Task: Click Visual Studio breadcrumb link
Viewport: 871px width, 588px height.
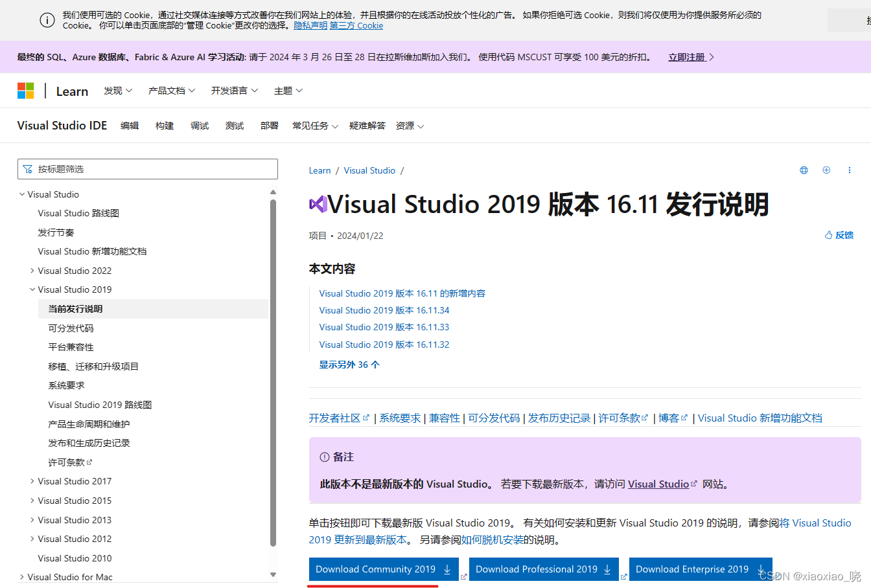Action: [x=369, y=170]
